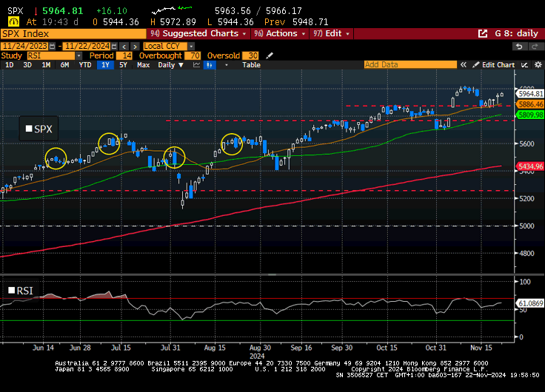The height and width of the screenshot is (392, 545).
Task: Click the orange 5886.46 moving average label
Action: coord(530,104)
